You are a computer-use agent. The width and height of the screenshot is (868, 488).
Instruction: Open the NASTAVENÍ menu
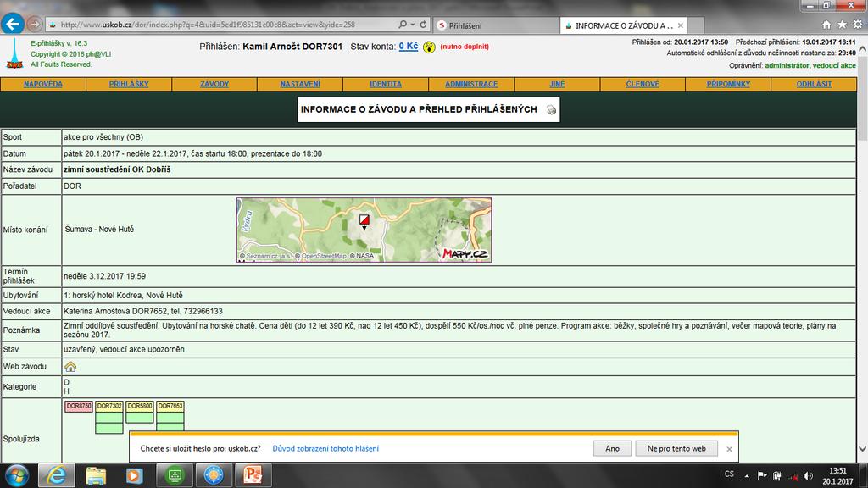(x=300, y=84)
